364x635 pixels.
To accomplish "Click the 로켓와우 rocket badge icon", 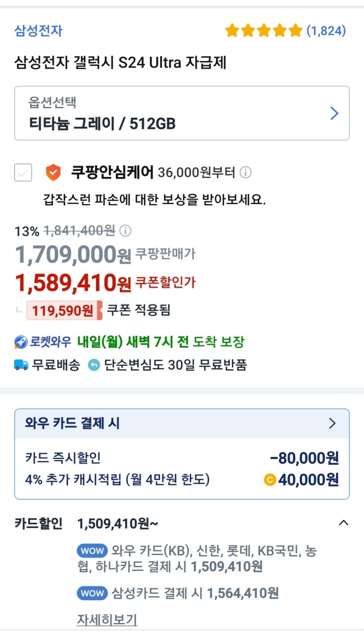I will [x=21, y=342].
